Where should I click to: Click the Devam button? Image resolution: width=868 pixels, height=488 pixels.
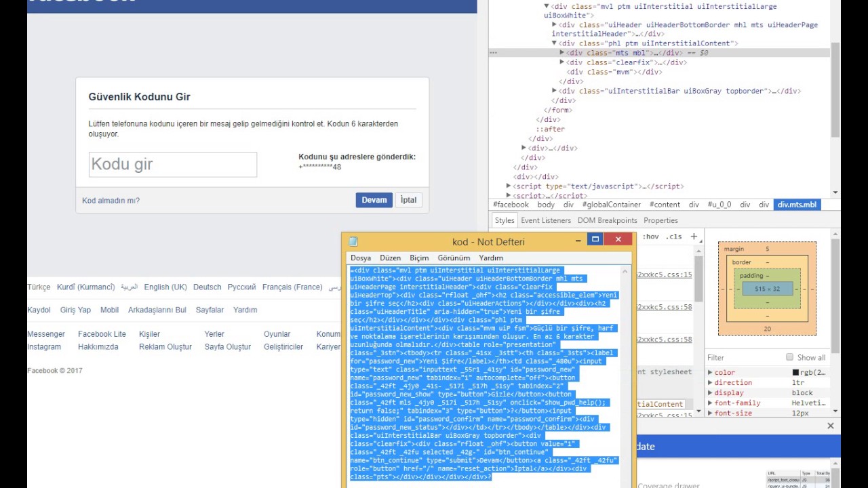point(374,200)
